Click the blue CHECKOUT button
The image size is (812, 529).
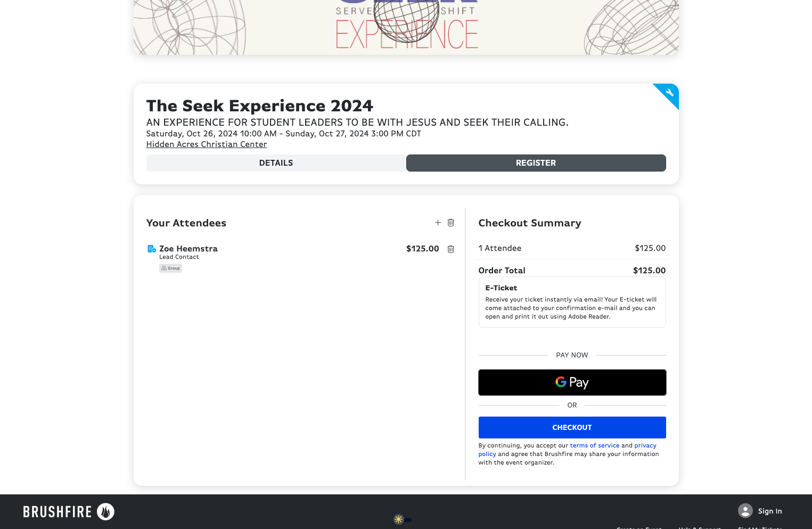[572, 427]
